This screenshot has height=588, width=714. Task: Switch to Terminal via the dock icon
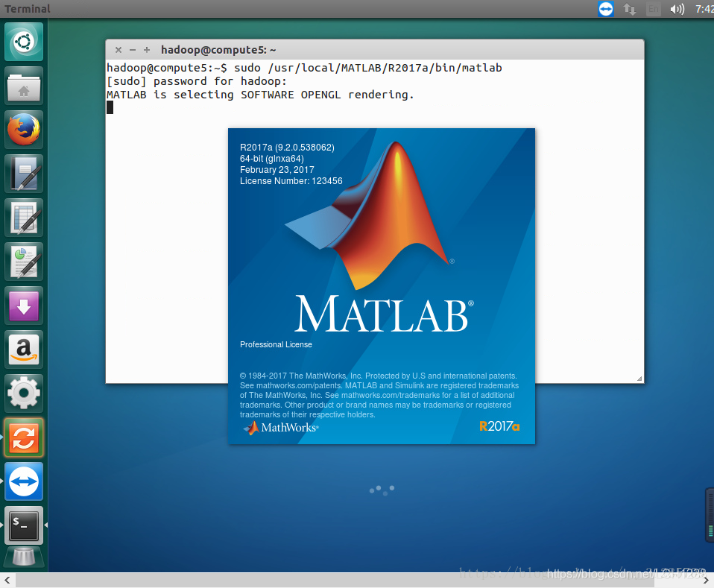24,525
